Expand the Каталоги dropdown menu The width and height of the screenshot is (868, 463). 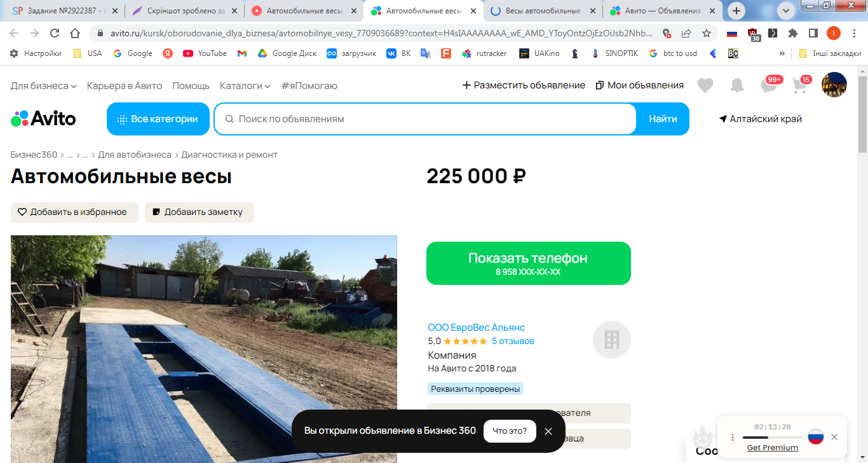point(245,85)
